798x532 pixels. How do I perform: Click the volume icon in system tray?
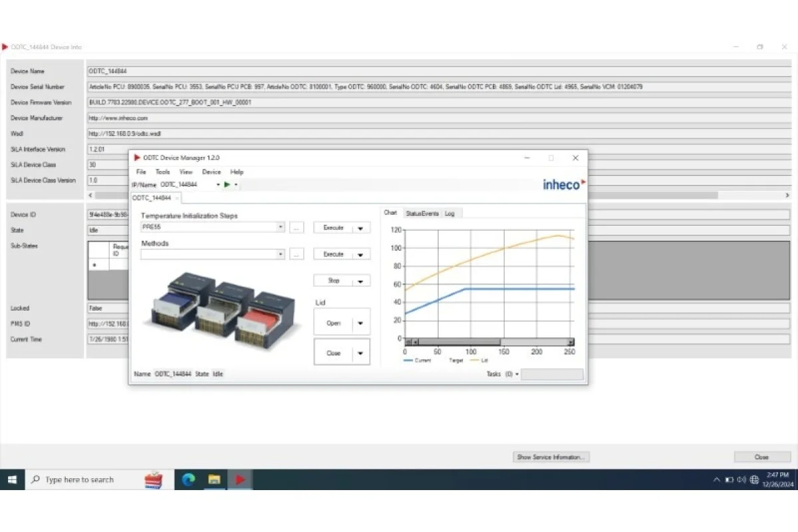tap(741, 479)
